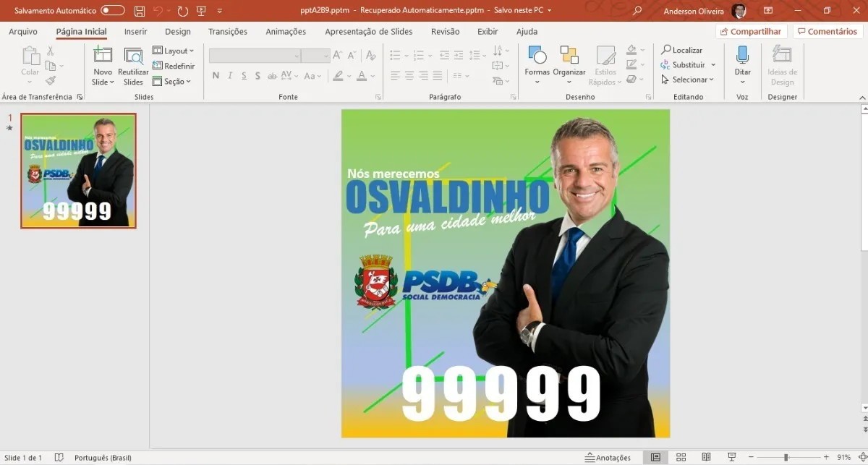Switch to the Design tab
868x465 pixels.
coord(178,32)
